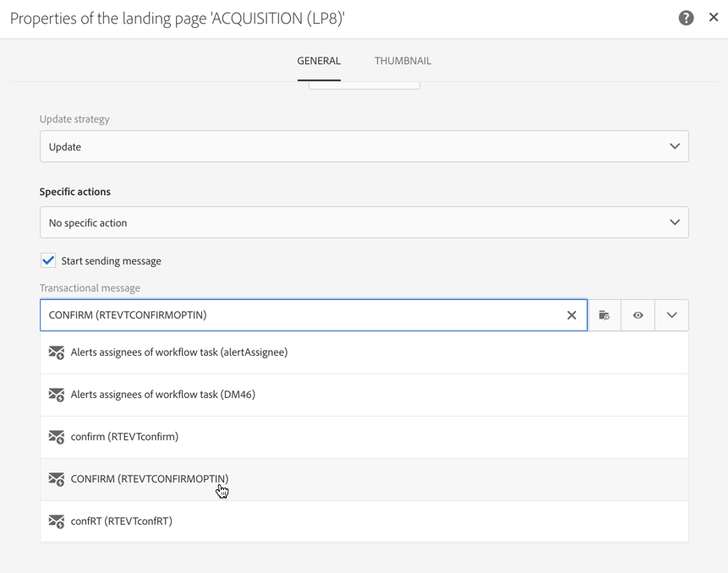Select confRT (RTEVTconfRT) suggestion
Viewport: 728px width, 573px height.
[x=122, y=521]
